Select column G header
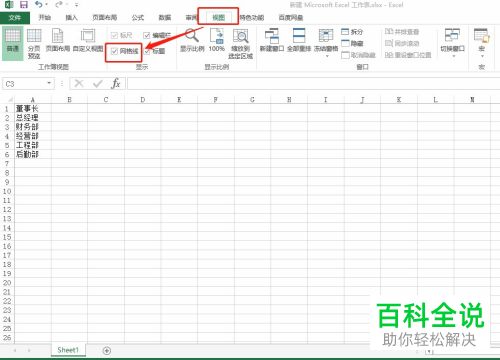Viewport: 500px width, 360px height. (252, 100)
